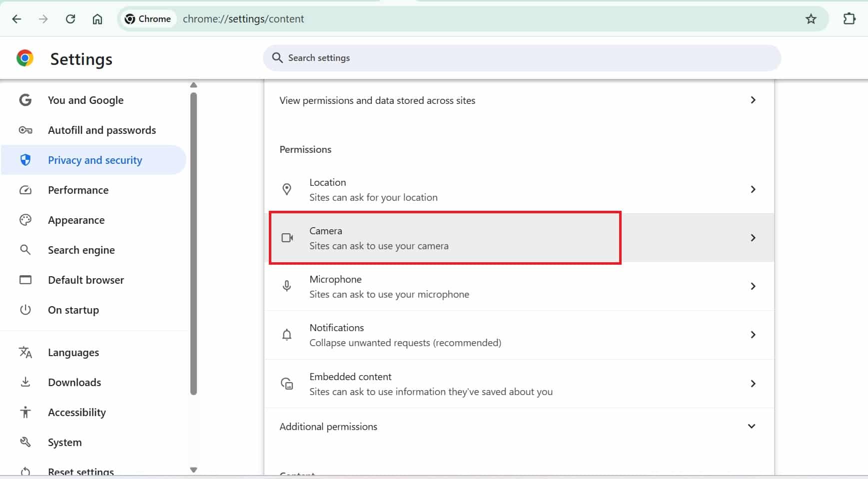Click the Microphone icon in permissions
The image size is (868, 479).
(287, 286)
